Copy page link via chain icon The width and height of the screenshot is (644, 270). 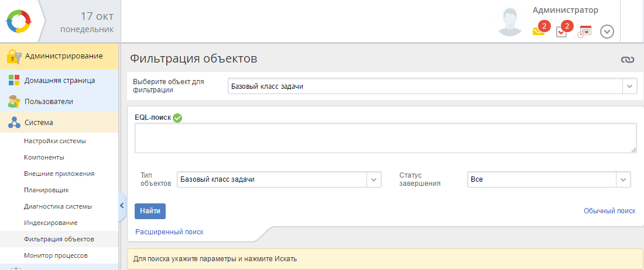point(628,60)
